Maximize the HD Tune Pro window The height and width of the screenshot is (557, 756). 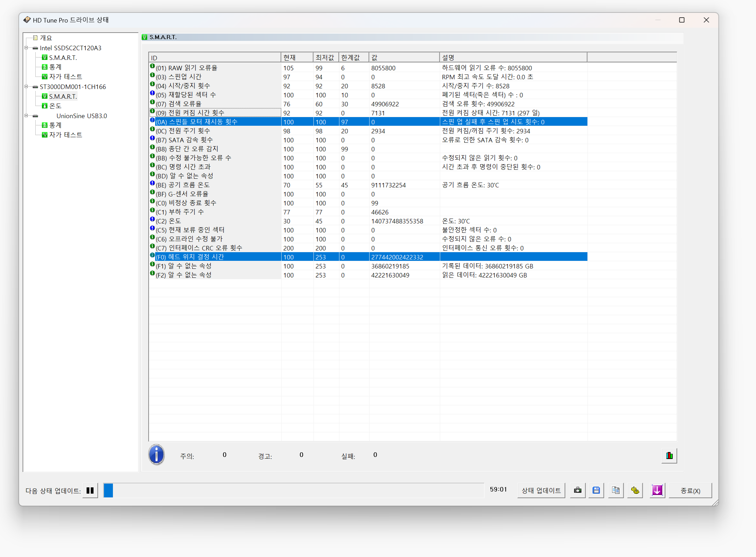tap(682, 20)
